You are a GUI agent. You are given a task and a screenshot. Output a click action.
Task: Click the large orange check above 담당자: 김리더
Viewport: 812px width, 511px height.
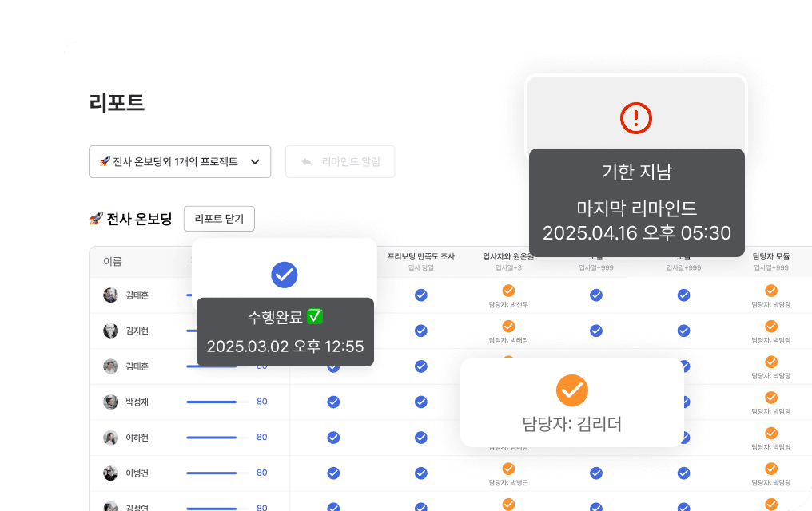tap(571, 390)
